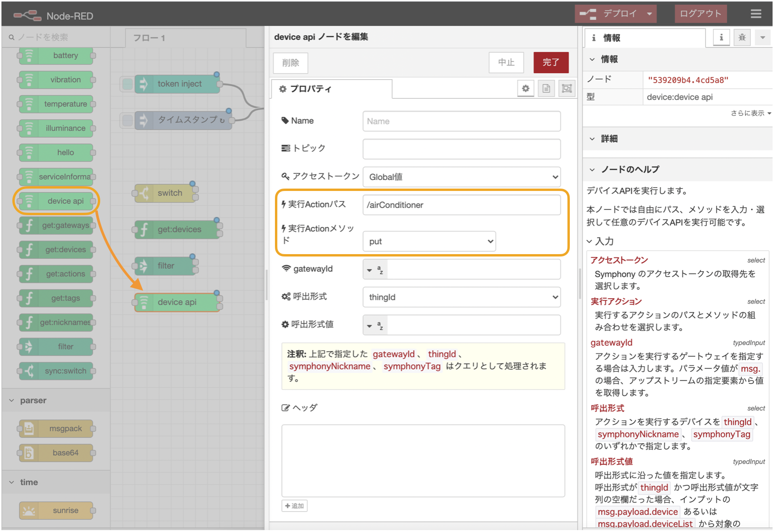Select the get:devices node on canvas
774x532 pixels.
point(177,230)
